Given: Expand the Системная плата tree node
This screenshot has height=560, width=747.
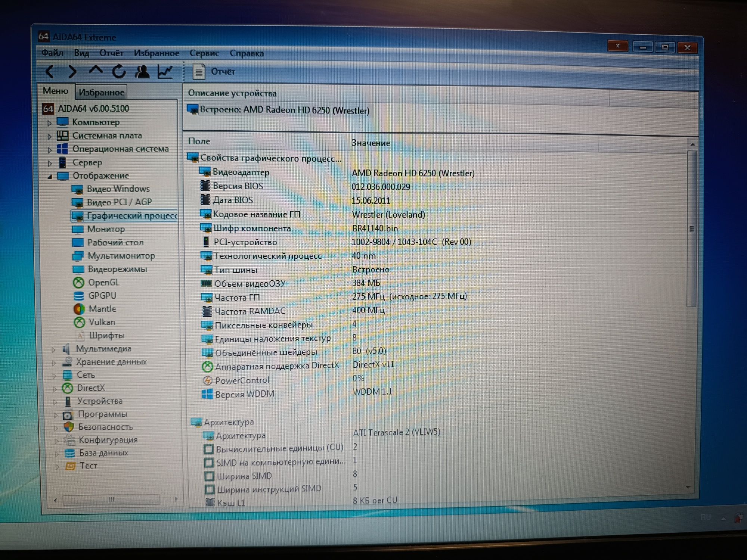Looking at the screenshot, I should tap(49, 136).
